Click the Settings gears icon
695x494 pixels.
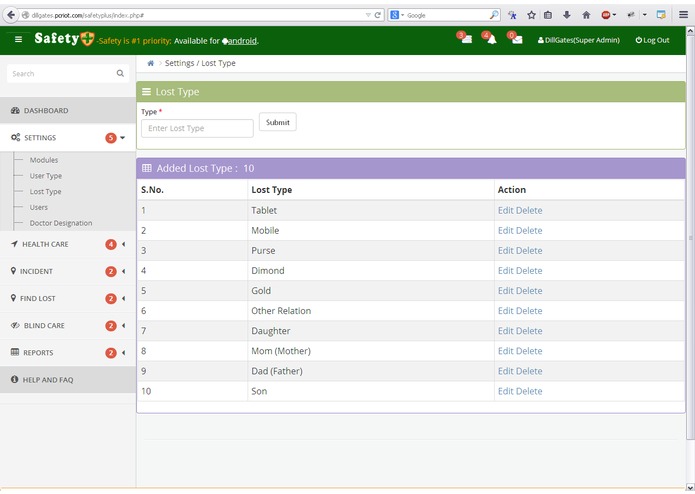point(16,137)
